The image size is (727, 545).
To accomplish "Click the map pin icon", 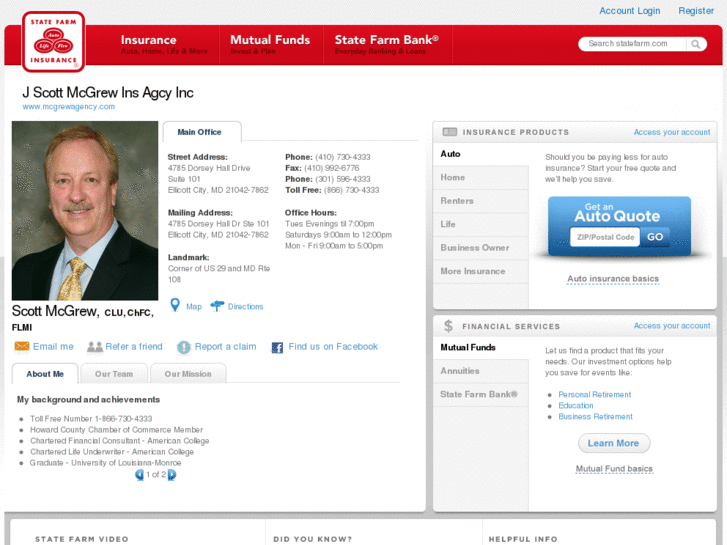I will [175, 305].
